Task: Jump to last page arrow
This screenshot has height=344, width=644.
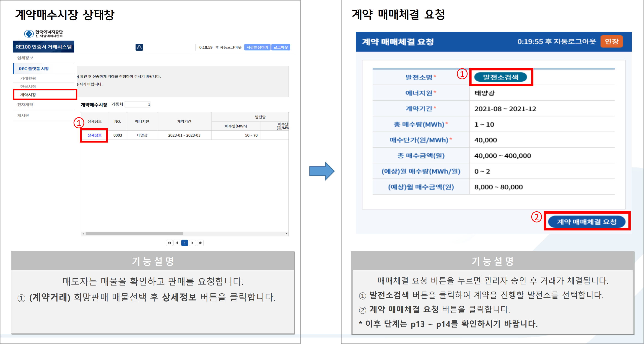Action: click(x=200, y=243)
